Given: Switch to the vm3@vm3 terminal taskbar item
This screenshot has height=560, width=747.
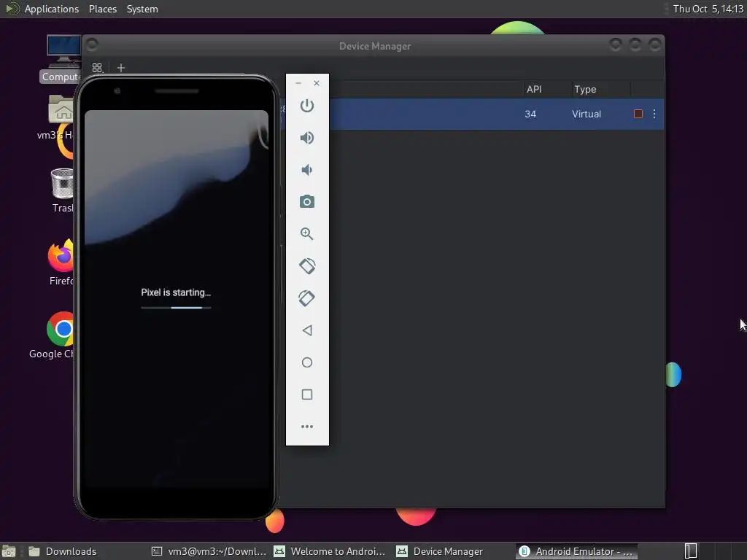Looking at the screenshot, I should tap(209, 551).
